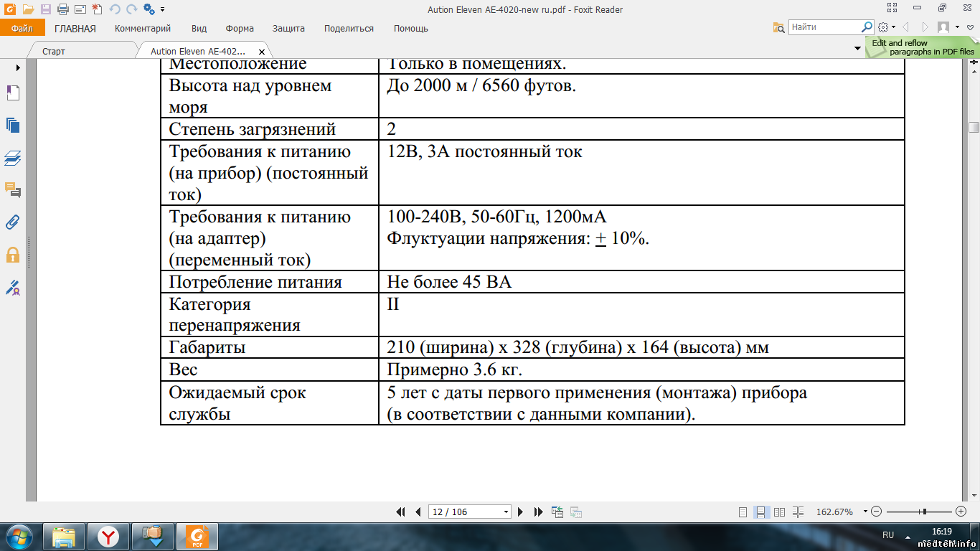Viewport: 980px width, 551px height.
Task: Click the zoom in plus button
Action: [x=961, y=512]
